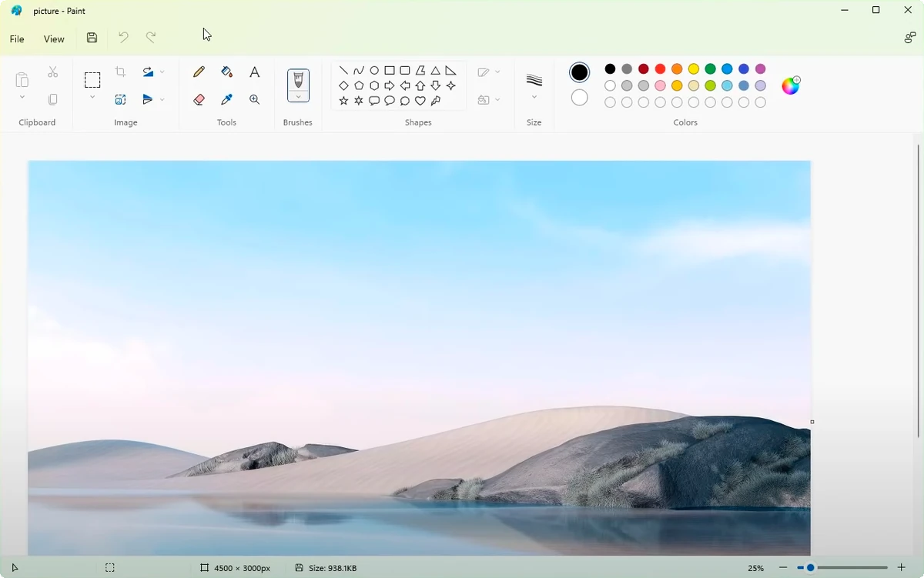Select the Fill with color tool
Image resolution: width=924 pixels, height=578 pixels.
[x=226, y=72]
